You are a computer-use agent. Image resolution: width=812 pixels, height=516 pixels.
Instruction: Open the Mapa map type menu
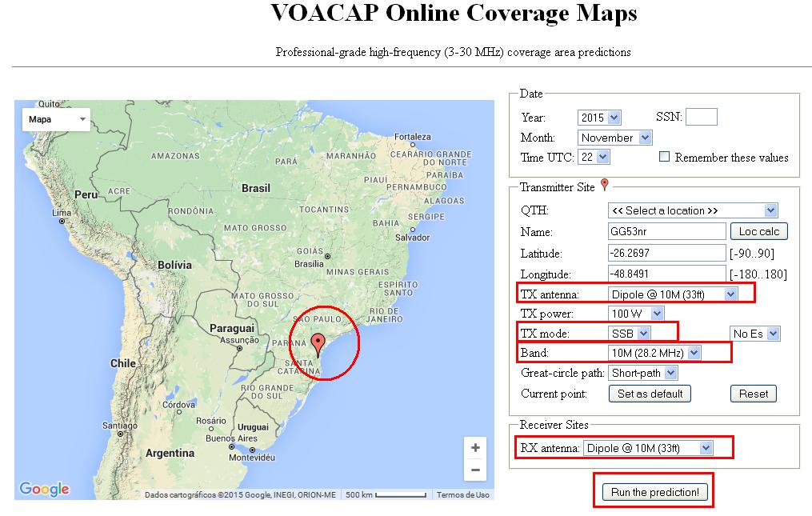tap(56, 118)
